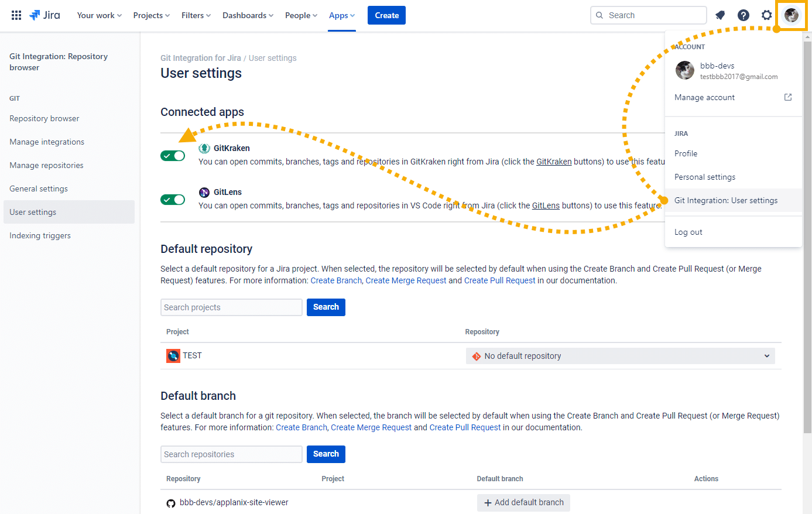Select Personal settings in account menu

(x=734, y=177)
